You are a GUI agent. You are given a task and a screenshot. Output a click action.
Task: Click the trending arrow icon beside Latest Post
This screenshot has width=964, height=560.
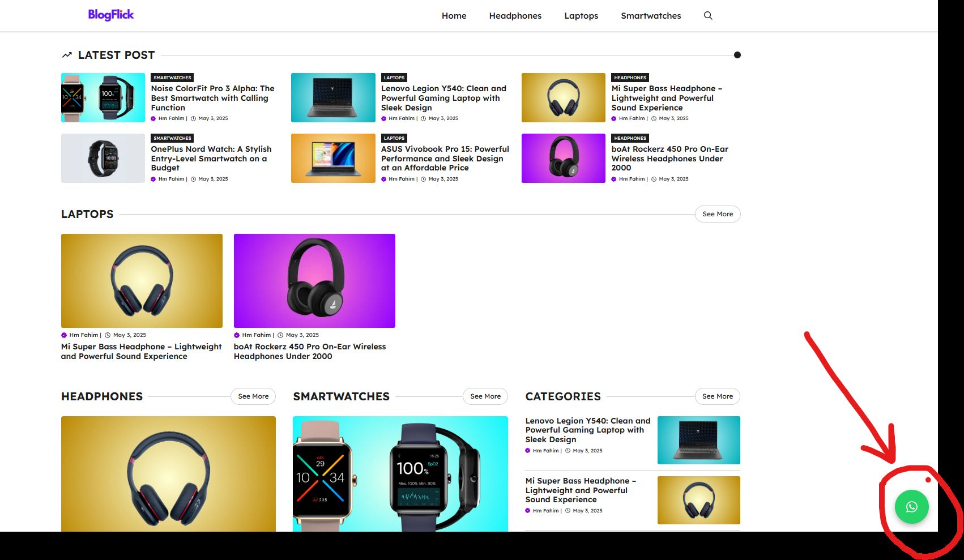[67, 55]
